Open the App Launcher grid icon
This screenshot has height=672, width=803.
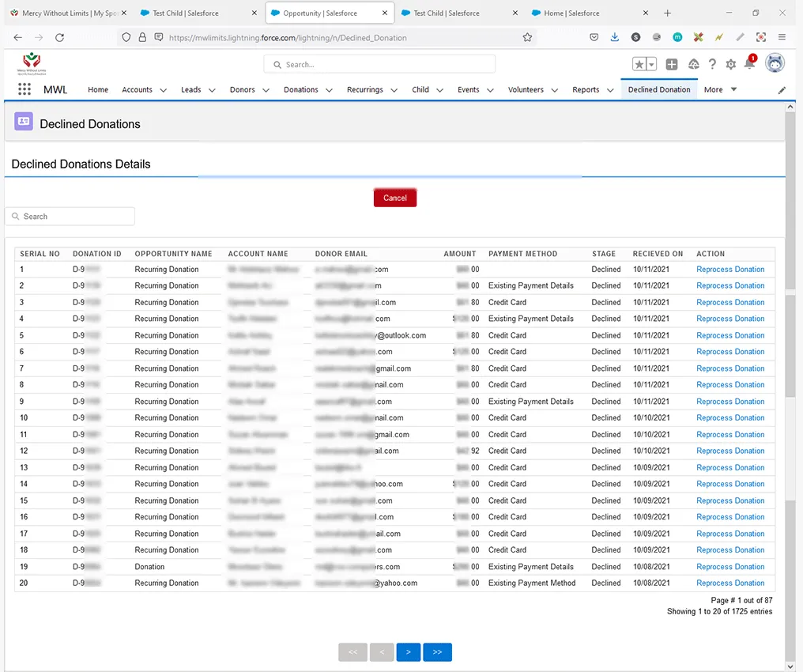point(24,89)
